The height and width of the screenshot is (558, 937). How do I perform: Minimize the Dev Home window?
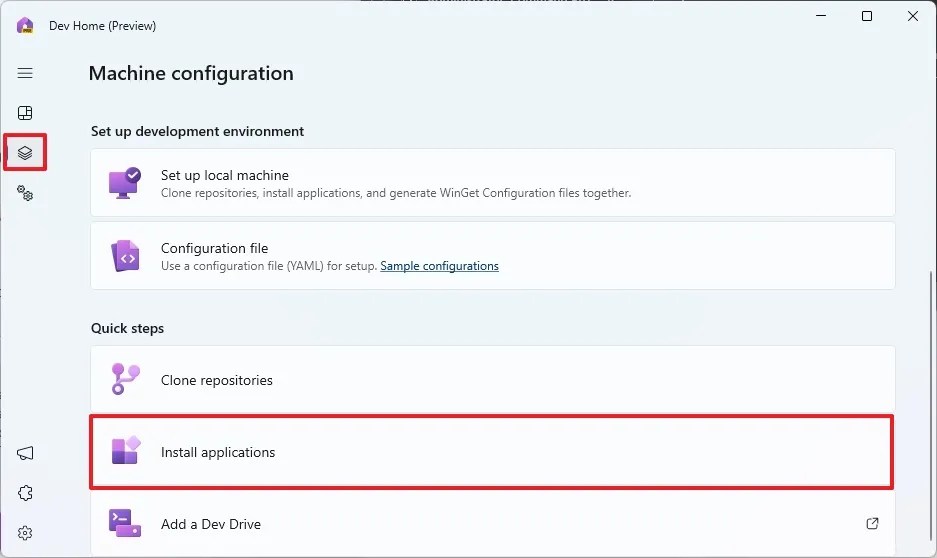(821, 16)
